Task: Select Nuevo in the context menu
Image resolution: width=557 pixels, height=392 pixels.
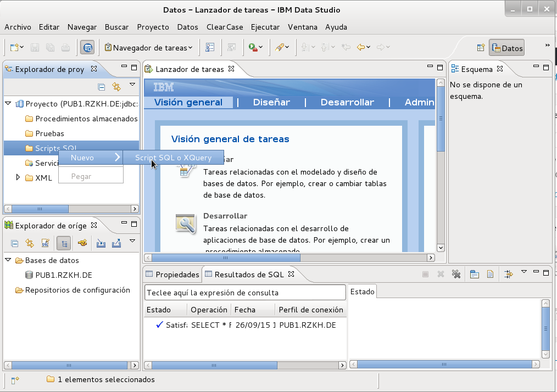Action: [91, 158]
